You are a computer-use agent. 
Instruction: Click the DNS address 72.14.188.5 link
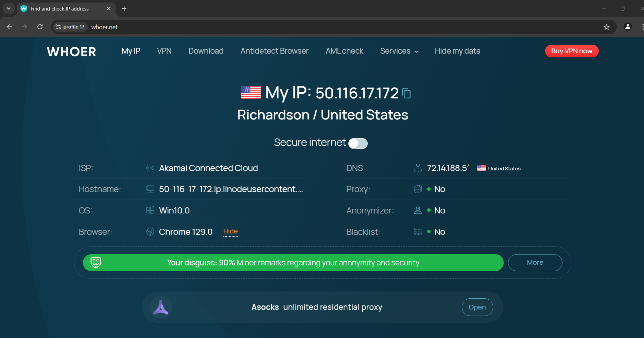(x=447, y=168)
